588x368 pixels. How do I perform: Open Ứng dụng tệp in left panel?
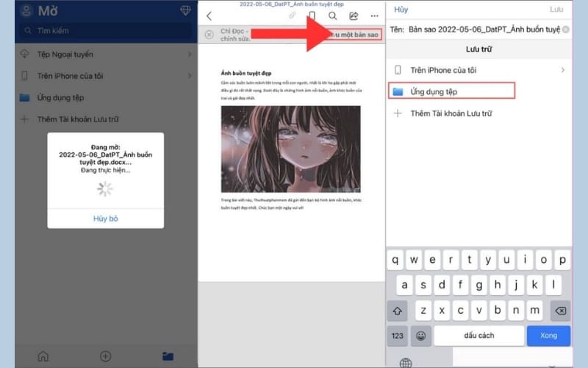106,98
